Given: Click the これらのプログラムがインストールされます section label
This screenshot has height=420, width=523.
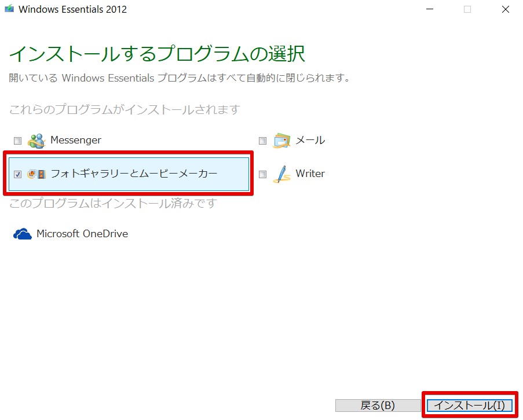Looking at the screenshot, I should 125,109.
